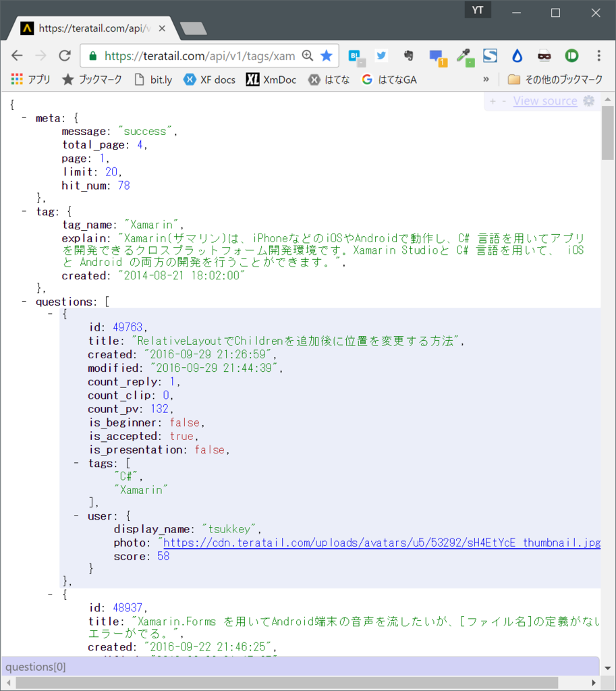The image size is (616, 691).
Task: Click the questions[0] path status bar
Action: coord(300,667)
